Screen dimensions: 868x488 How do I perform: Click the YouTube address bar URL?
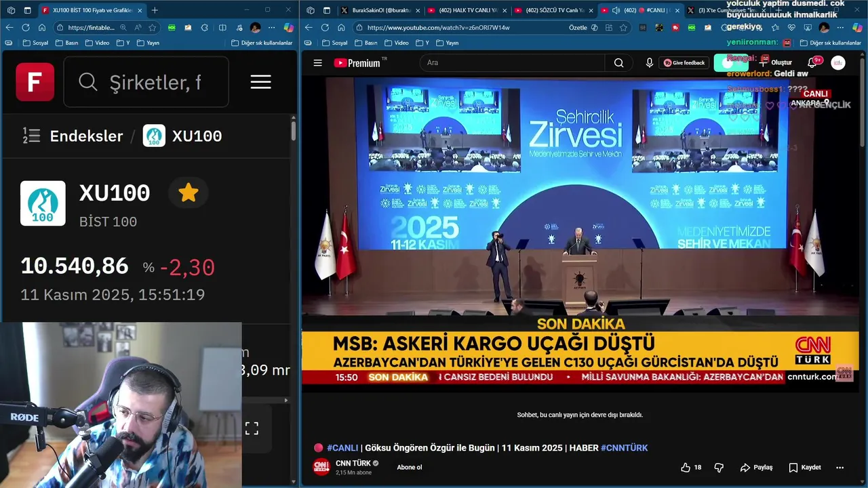(438, 27)
